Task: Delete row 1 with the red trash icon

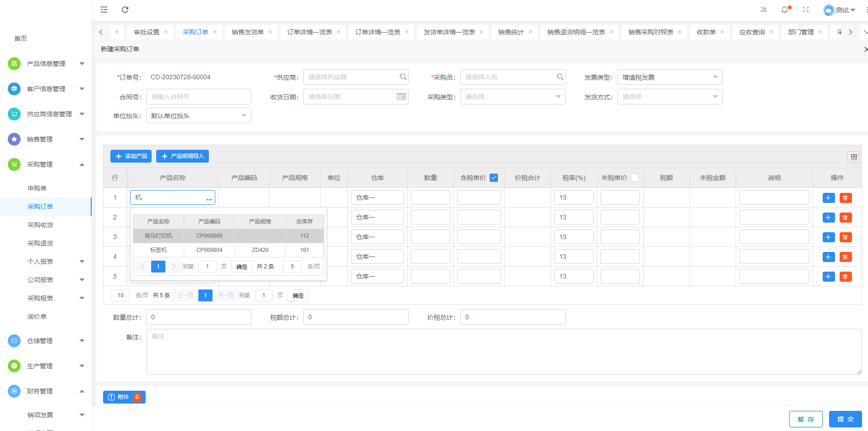Action: pos(845,198)
